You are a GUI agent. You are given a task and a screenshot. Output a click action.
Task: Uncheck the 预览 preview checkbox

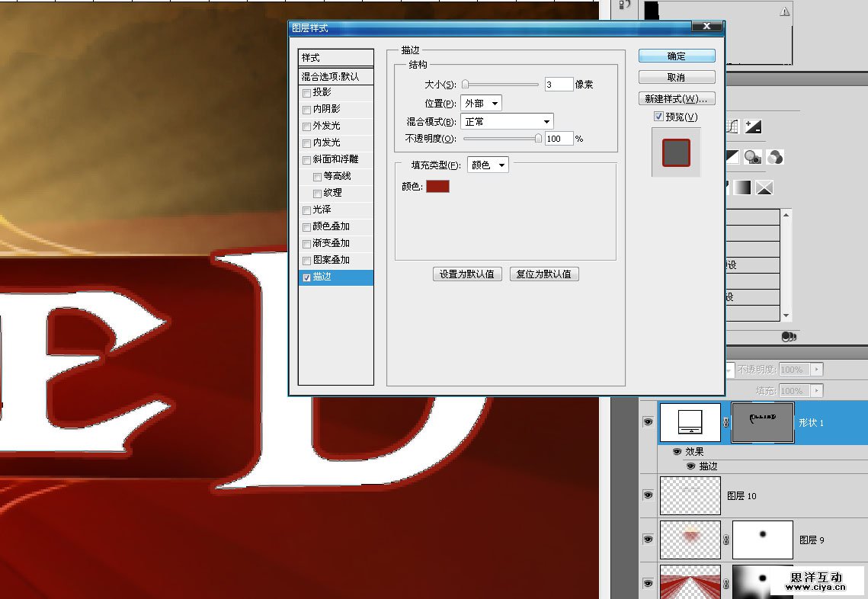pos(658,117)
